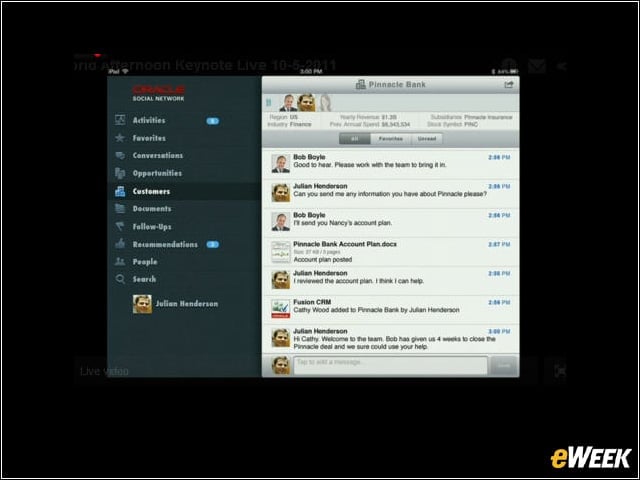Image resolution: width=640 pixels, height=480 pixels.
Task: Click the Follow-Ups flag icon
Action: (120, 226)
